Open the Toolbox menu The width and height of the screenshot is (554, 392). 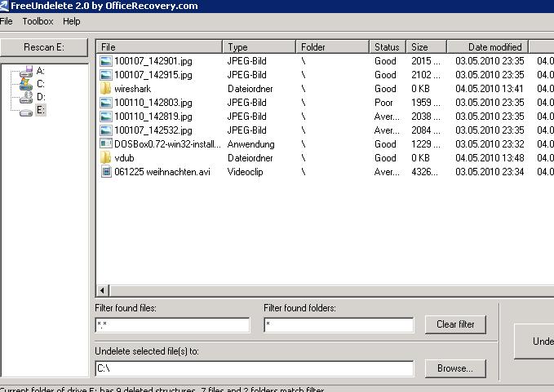(38, 21)
